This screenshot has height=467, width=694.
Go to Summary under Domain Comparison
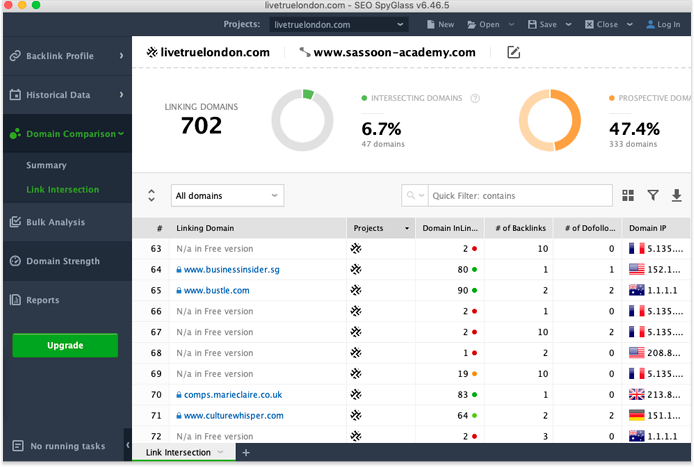tap(46, 165)
